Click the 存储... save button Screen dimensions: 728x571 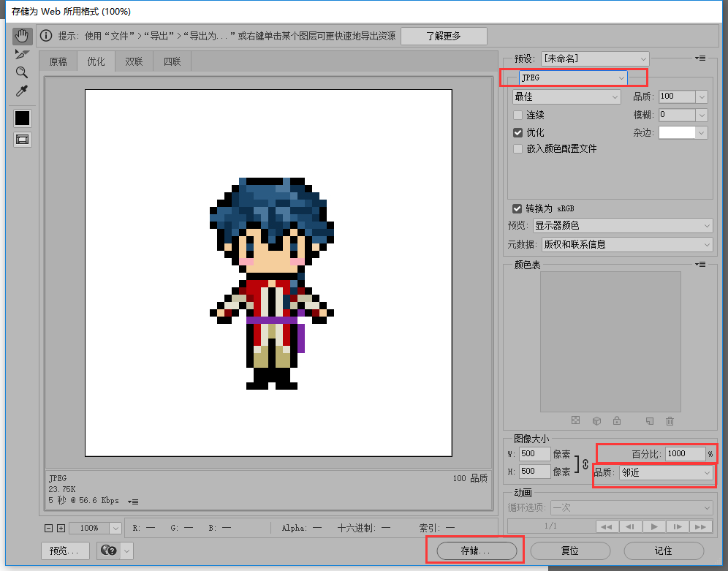click(x=477, y=551)
